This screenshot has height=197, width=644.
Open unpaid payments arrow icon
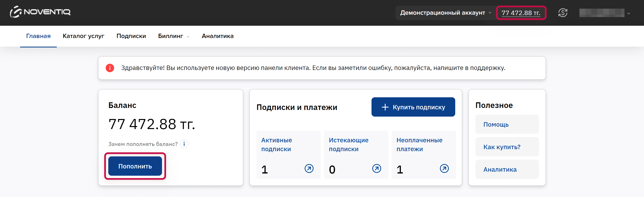pos(444,168)
